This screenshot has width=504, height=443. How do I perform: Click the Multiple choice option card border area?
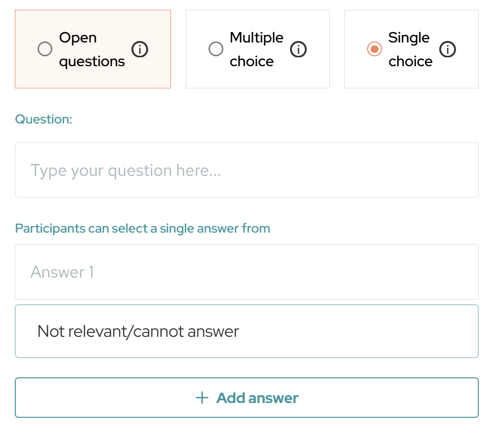click(x=257, y=49)
